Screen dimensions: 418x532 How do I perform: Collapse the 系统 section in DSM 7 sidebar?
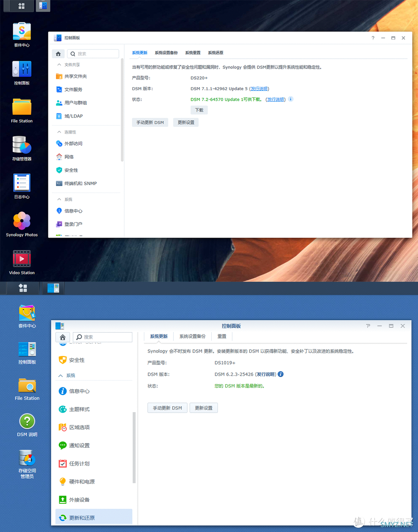pyautogui.click(x=59, y=199)
